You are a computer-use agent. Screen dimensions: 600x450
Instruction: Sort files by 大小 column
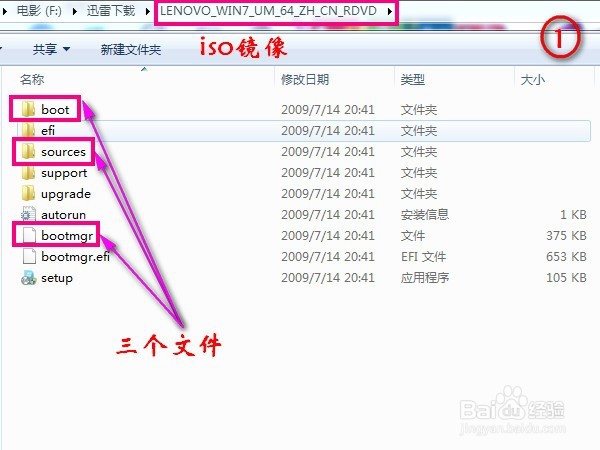[x=533, y=80]
